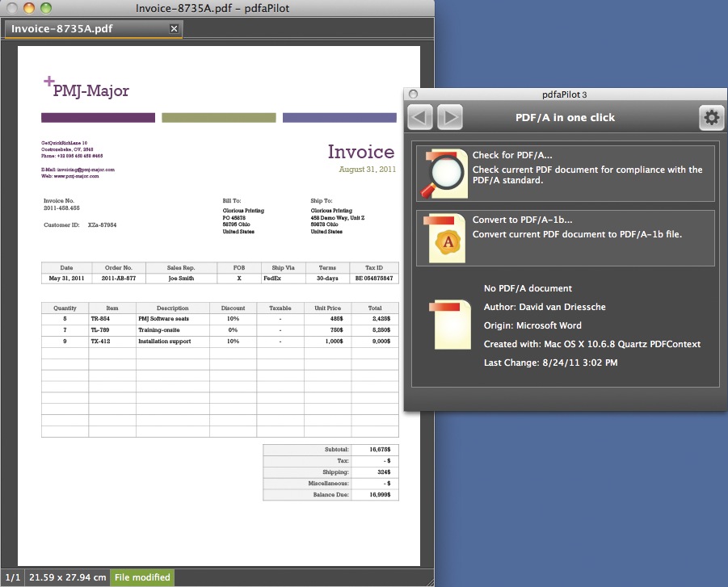Click Tax ID value BE 054875847
728x587 pixels.
coord(374,279)
